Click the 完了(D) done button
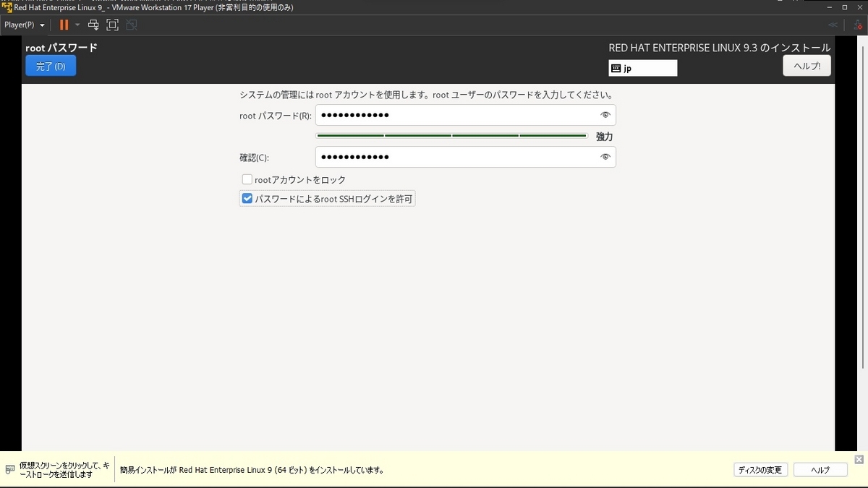The height and width of the screenshot is (488, 868). 51,66
